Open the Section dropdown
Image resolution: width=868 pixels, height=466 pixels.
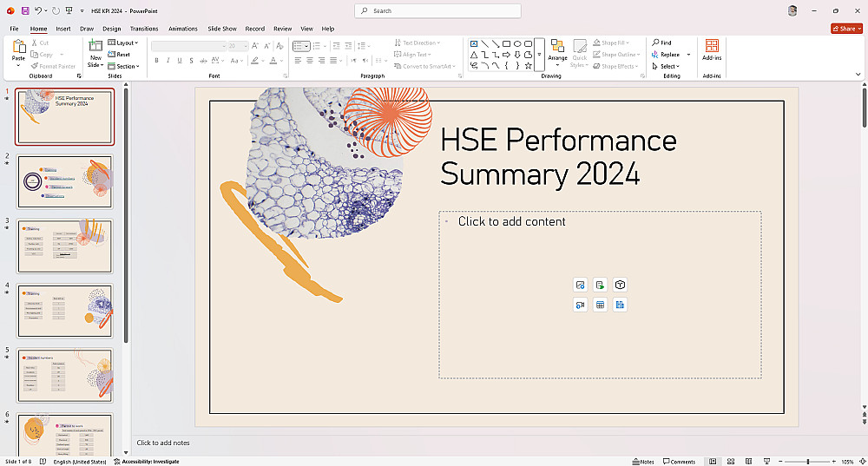point(124,66)
